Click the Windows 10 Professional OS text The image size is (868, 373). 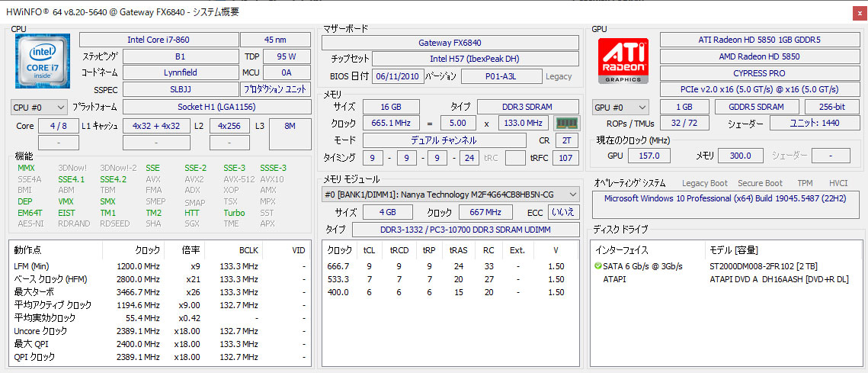click(727, 198)
